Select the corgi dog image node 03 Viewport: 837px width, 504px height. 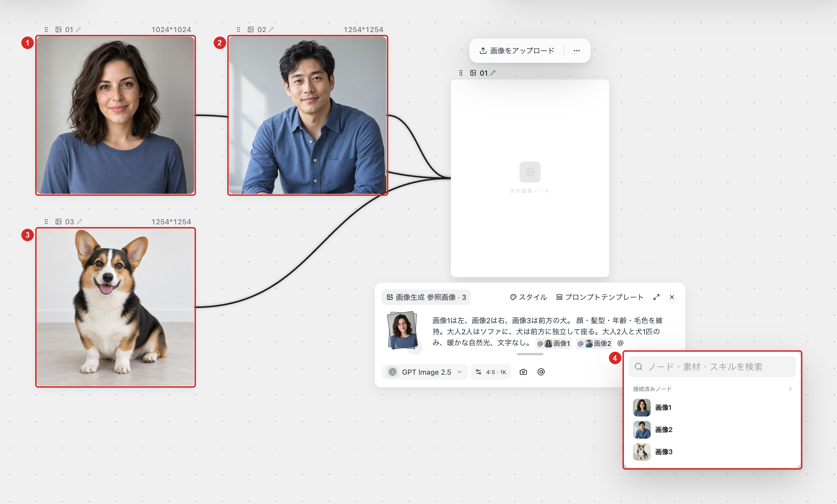tap(116, 307)
